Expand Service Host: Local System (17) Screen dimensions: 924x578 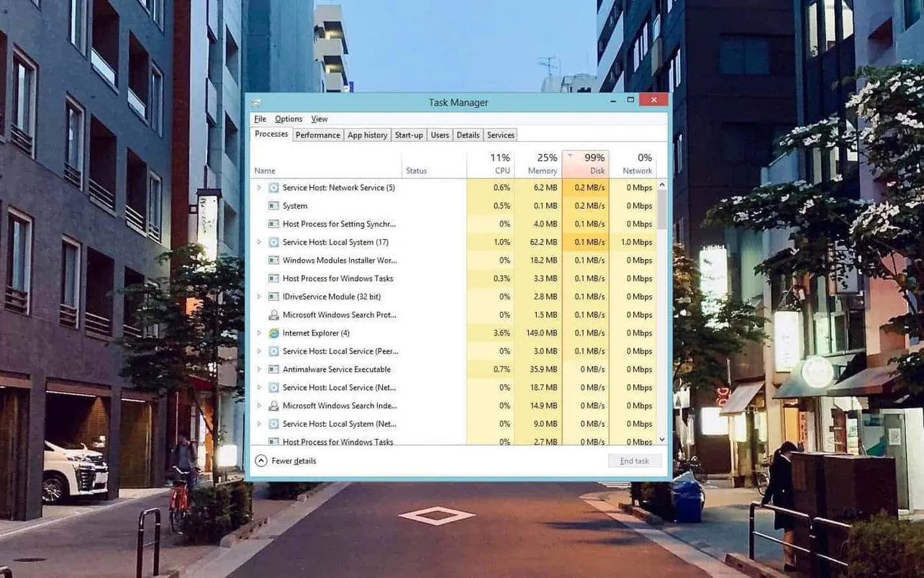tap(260, 242)
